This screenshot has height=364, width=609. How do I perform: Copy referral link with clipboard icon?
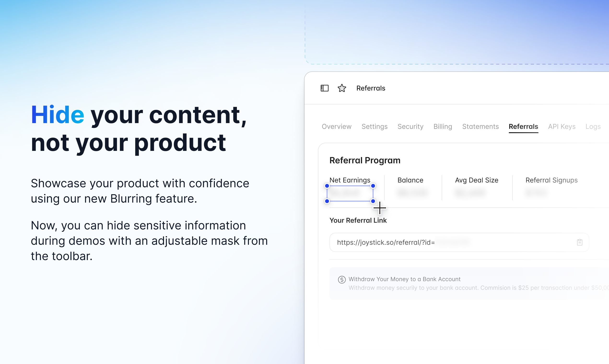coord(580,242)
